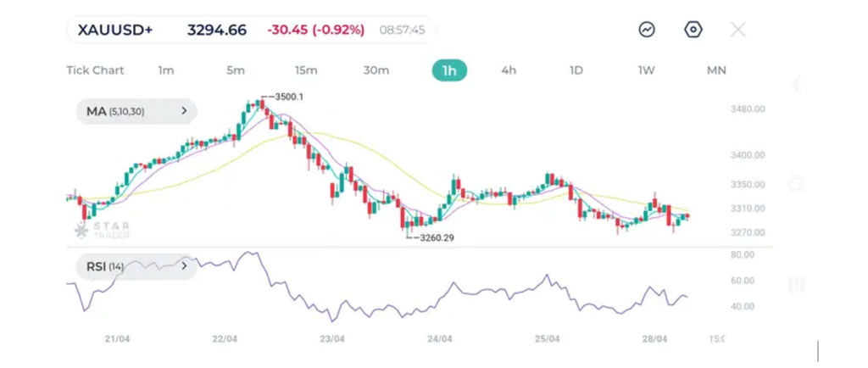The width and height of the screenshot is (868, 368).
Task: Select the 1m timeframe
Action: 166,70
